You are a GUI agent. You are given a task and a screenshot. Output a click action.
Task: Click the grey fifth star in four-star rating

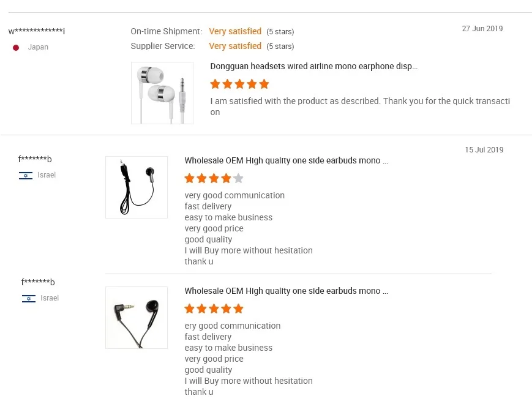pyautogui.click(x=239, y=179)
